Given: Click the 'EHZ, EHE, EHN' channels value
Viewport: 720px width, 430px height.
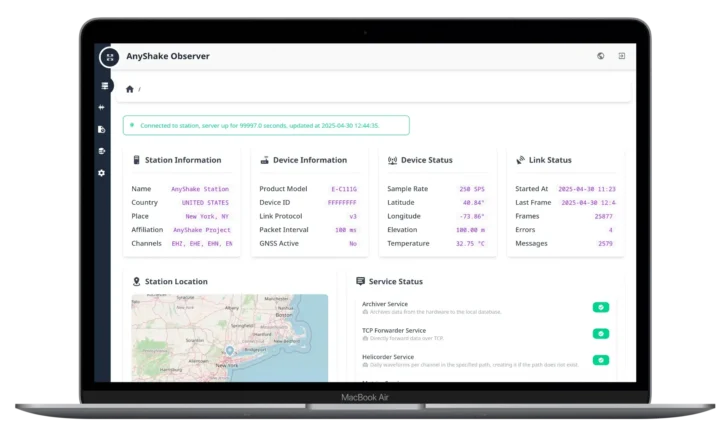Looking at the screenshot, I should [202, 243].
